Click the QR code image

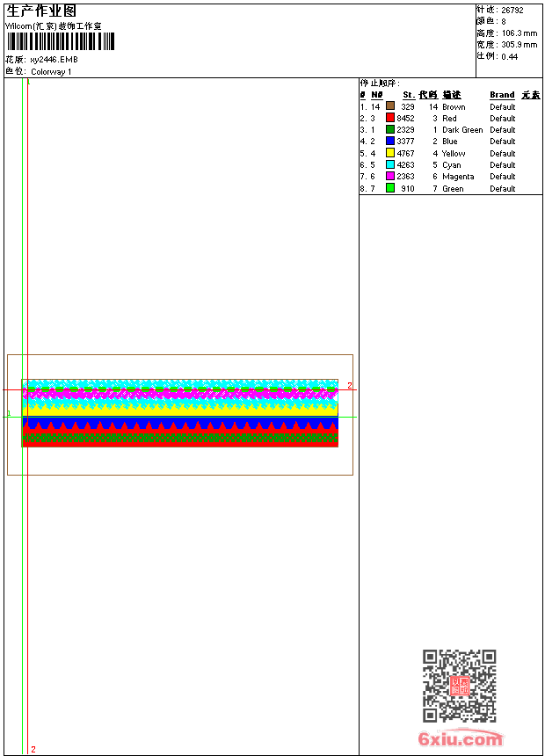460,686
